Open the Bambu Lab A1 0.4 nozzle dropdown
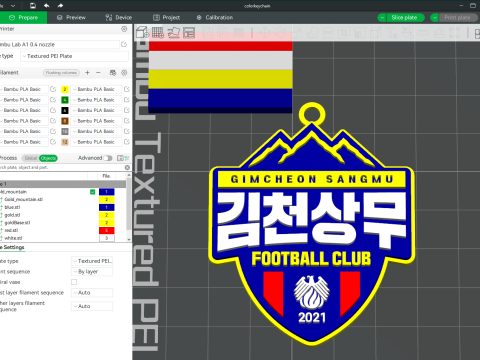Screen dimensions: 480x360 point(59,44)
